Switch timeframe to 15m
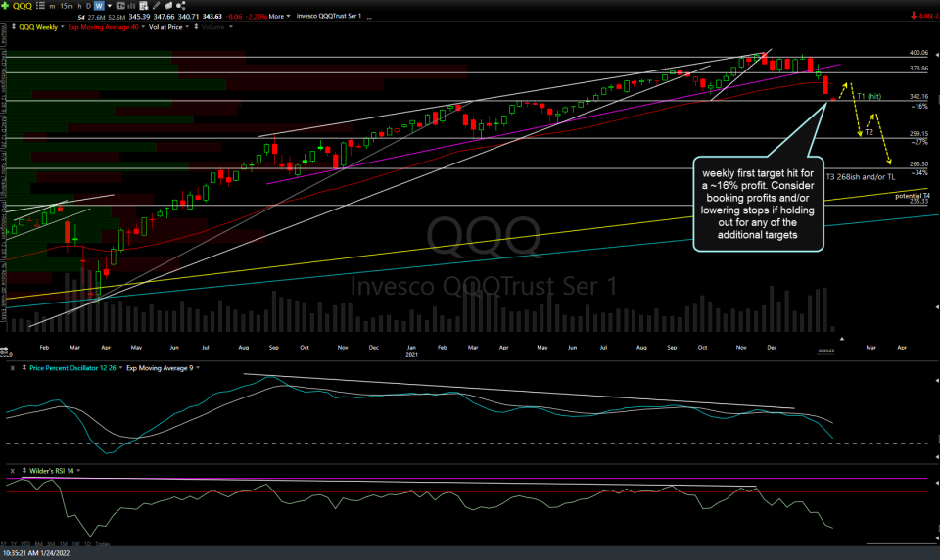The height and width of the screenshot is (560, 940). pos(66,6)
